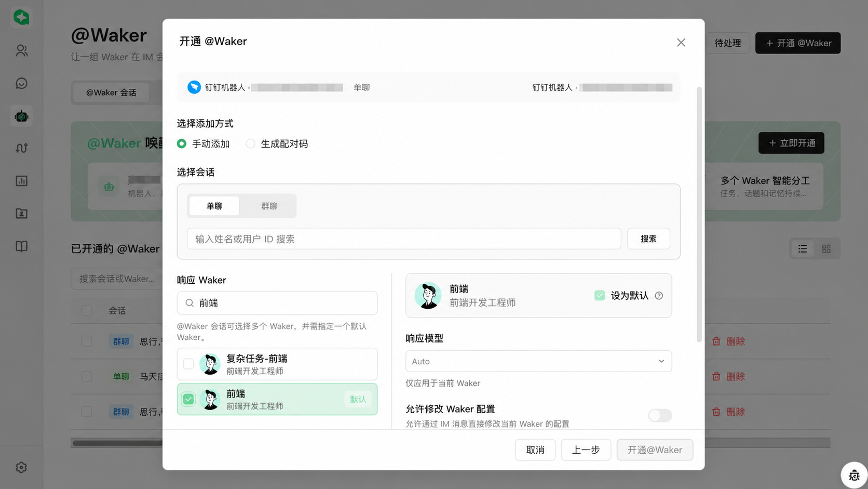The image size is (868, 489).
Task: Open the @Waker 会话 tab in the background page
Action: tap(111, 92)
